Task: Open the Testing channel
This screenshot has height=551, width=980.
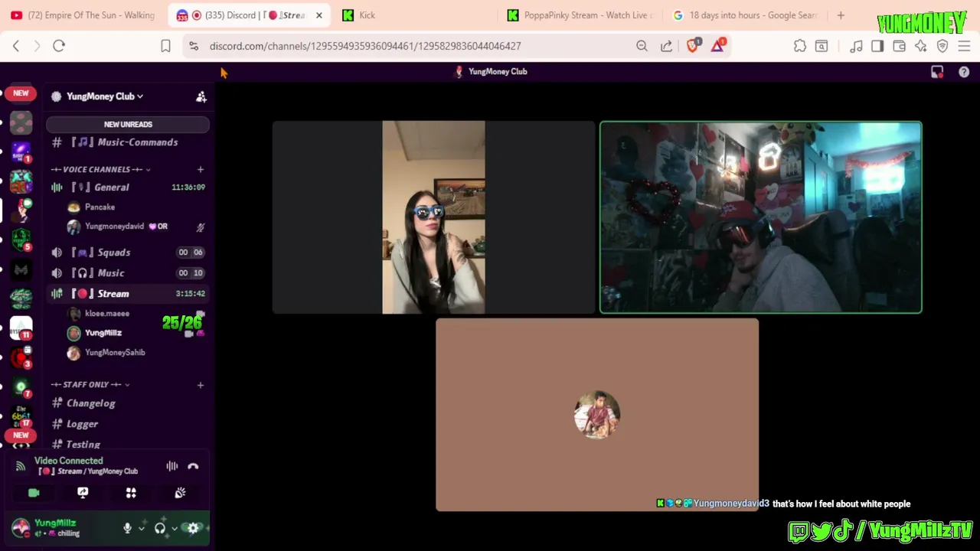Action: [x=128, y=445]
